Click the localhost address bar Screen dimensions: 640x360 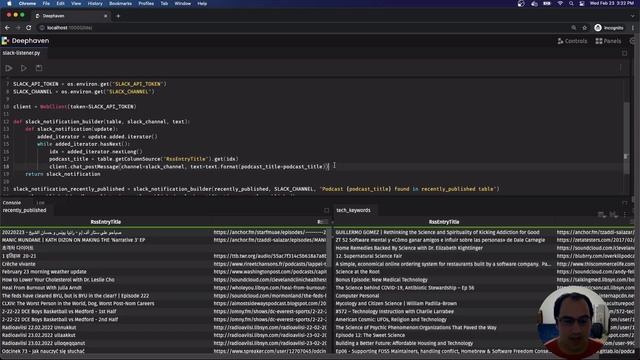tap(302, 28)
